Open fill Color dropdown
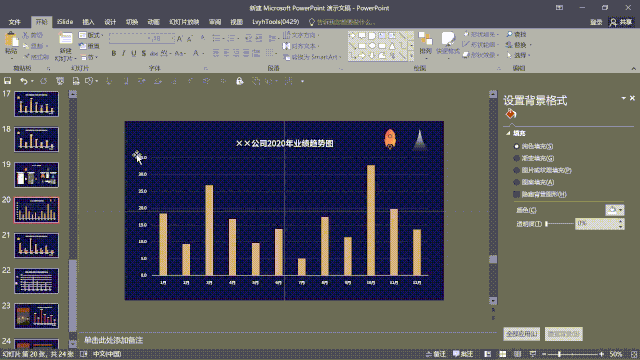This screenshot has height=360, width=640. pos(615,210)
